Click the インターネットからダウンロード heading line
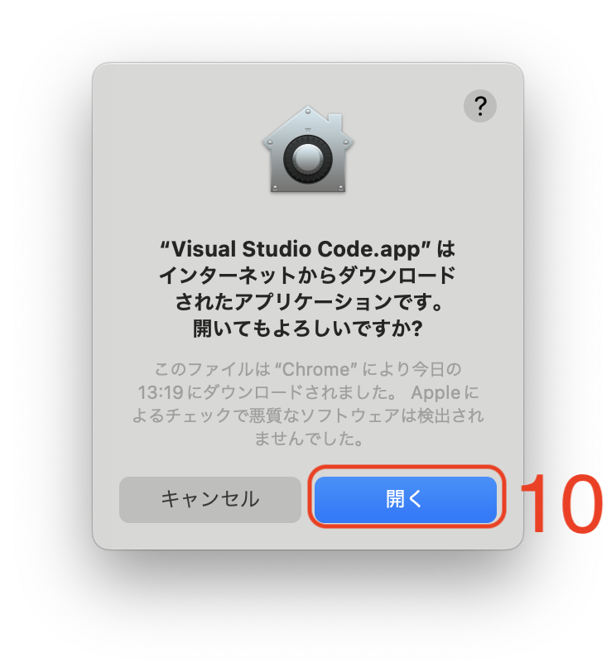616x672 pixels. (307, 275)
